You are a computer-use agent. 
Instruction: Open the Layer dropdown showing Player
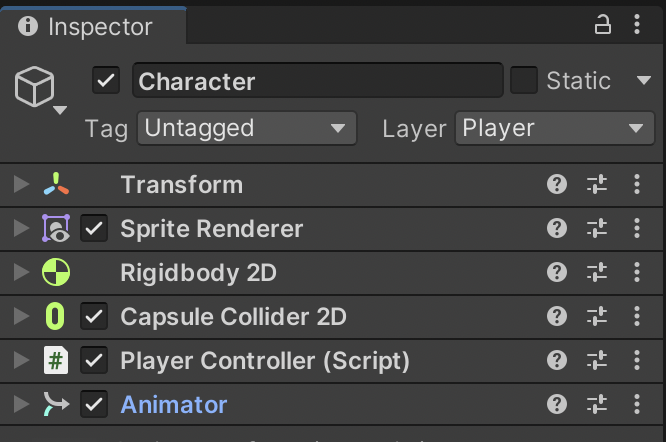coord(554,128)
